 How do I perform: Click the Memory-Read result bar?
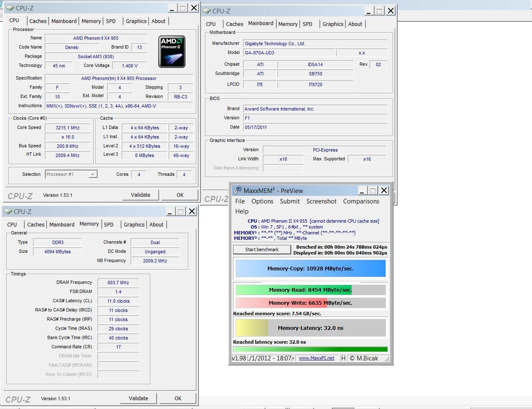click(x=311, y=290)
